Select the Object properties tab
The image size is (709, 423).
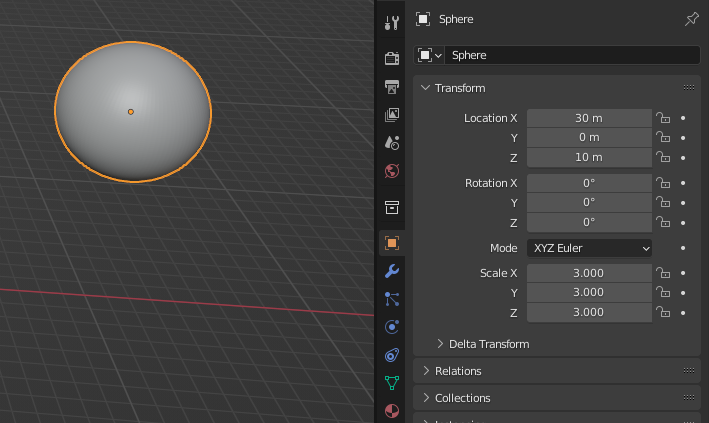tap(392, 243)
